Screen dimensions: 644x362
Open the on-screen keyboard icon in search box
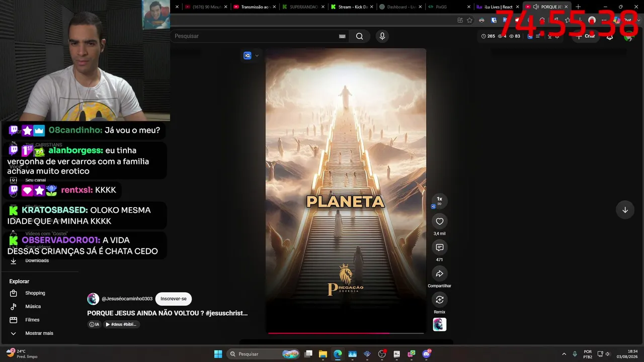tap(342, 36)
